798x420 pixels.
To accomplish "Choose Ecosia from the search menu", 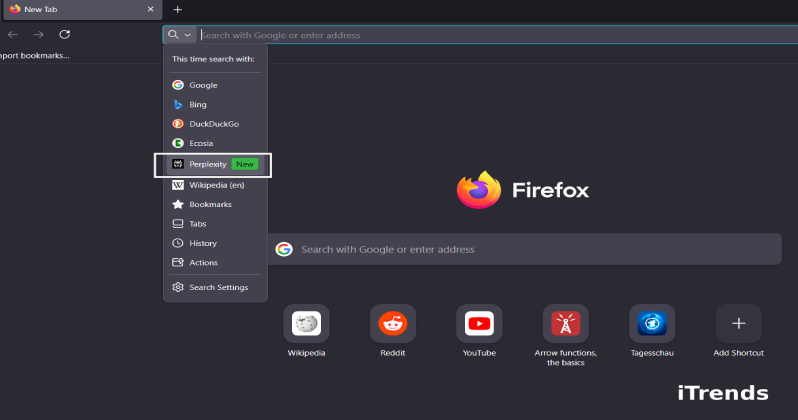I will (201, 143).
